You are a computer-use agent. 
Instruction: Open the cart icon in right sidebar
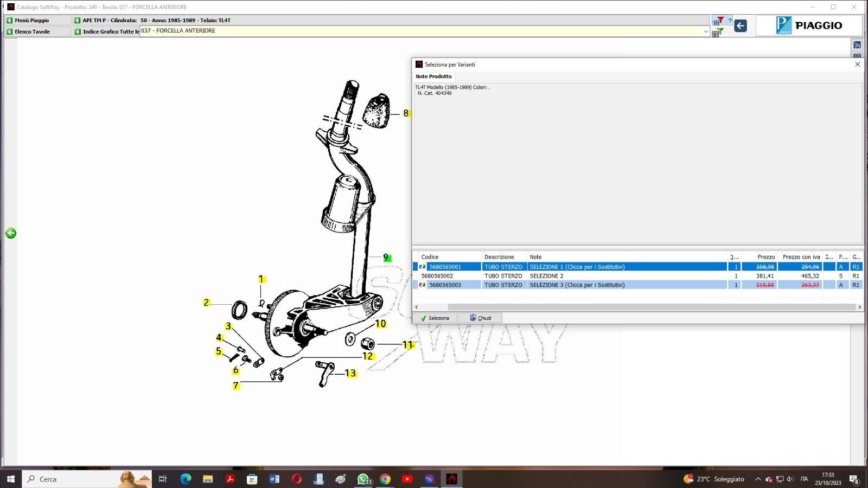pyautogui.click(x=857, y=45)
